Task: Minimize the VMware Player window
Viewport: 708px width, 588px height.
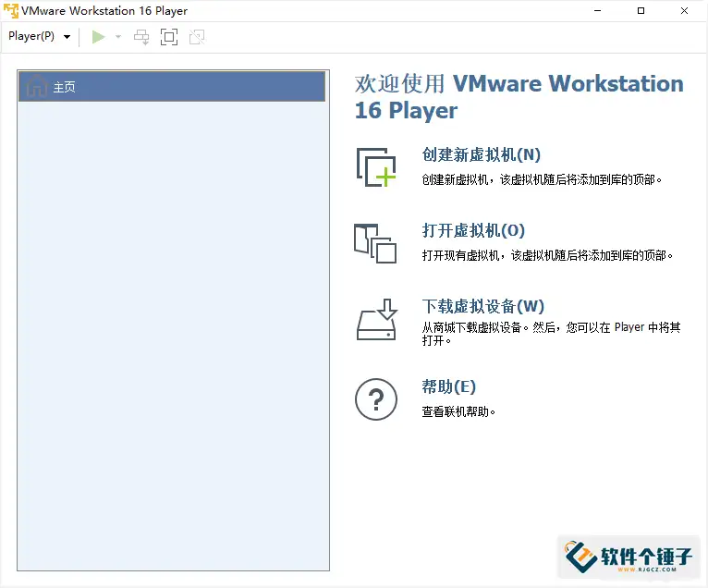Action: click(597, 11)
